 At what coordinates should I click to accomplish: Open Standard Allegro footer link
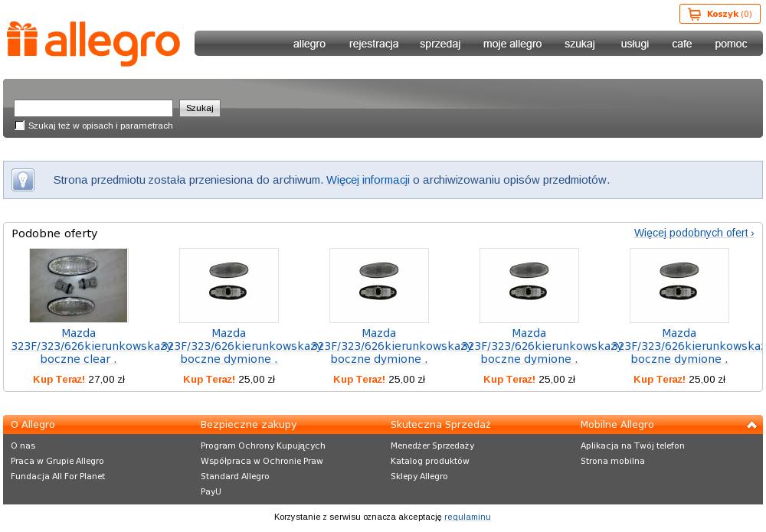(235, 476)
